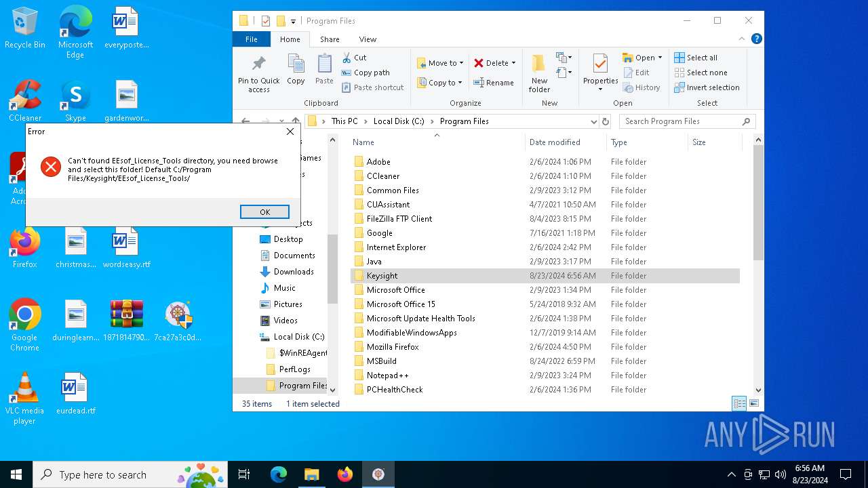Switch to the Home ribbon tab
The height and width of the screenshot is (488, 868).
coord(290,39)
